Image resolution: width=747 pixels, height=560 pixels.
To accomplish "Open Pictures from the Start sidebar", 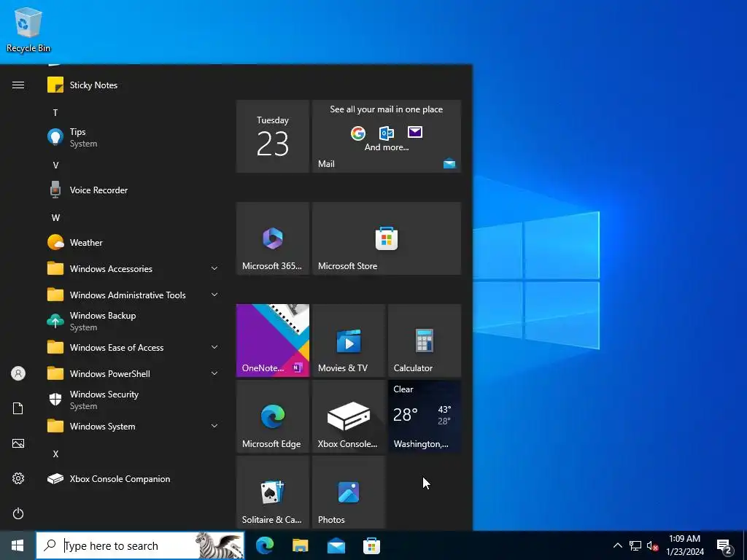I will [18, 443].
